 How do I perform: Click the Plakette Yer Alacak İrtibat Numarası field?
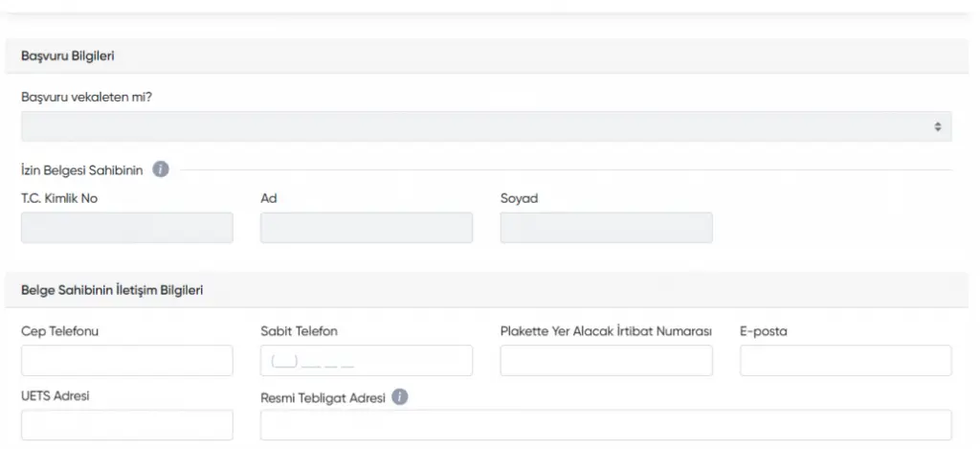606,361
